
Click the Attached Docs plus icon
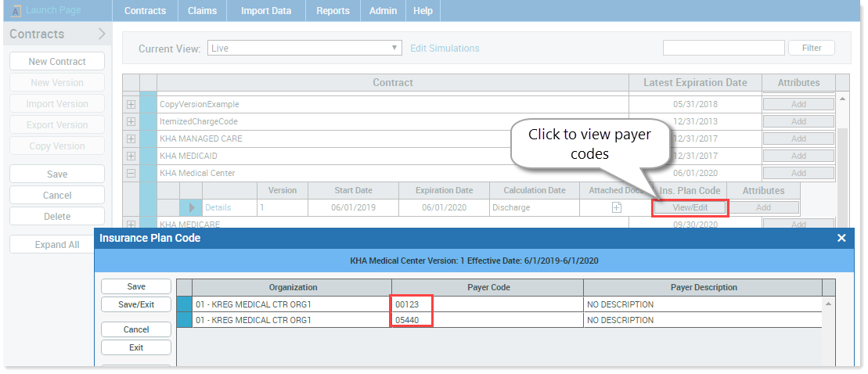pos(617,207)
